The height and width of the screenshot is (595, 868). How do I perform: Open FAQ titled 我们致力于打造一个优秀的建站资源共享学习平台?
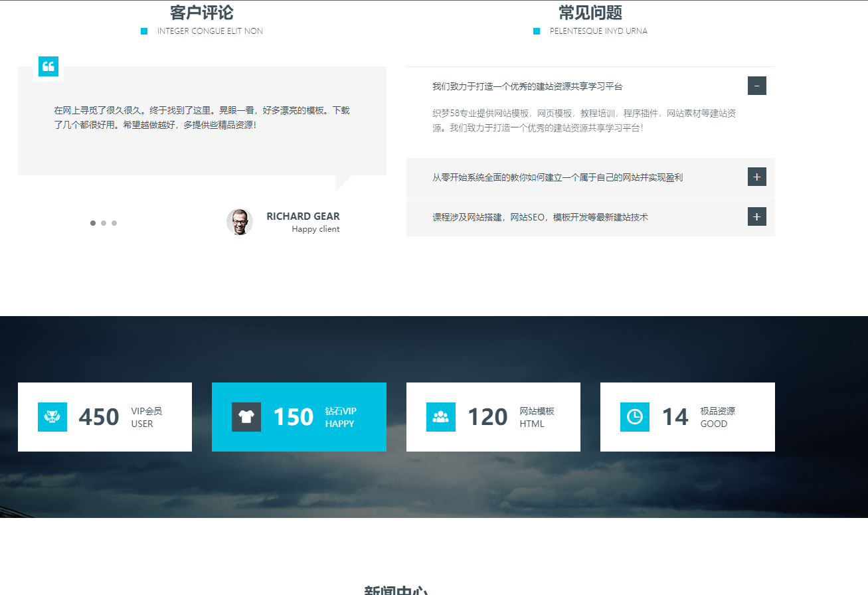pos(527,86)
